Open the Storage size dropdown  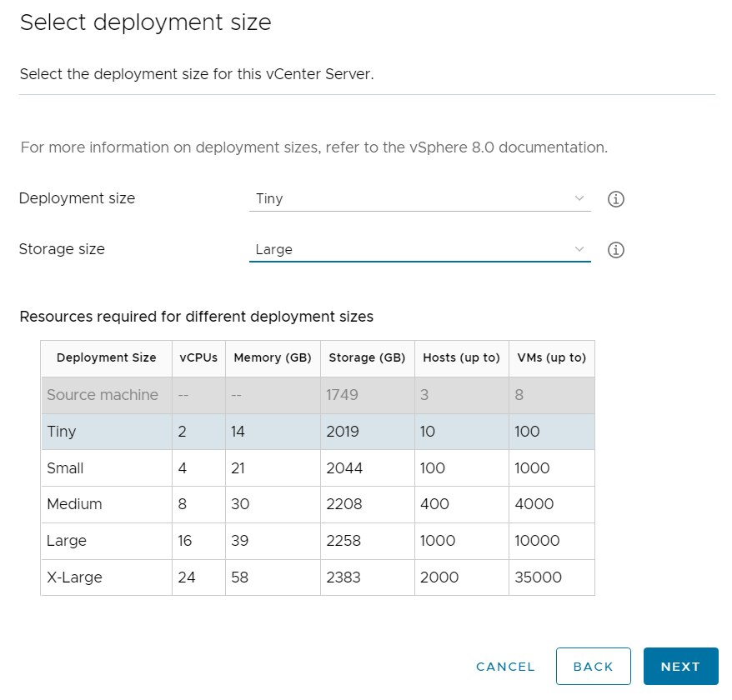(419, 250)
